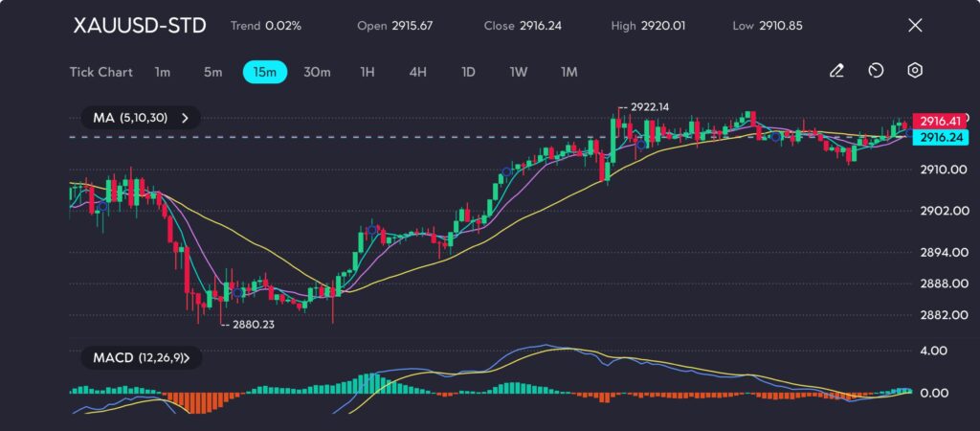Select the 1m timeframe
The width and height of the screenshot is (980, 431).
tap(163, 72)
